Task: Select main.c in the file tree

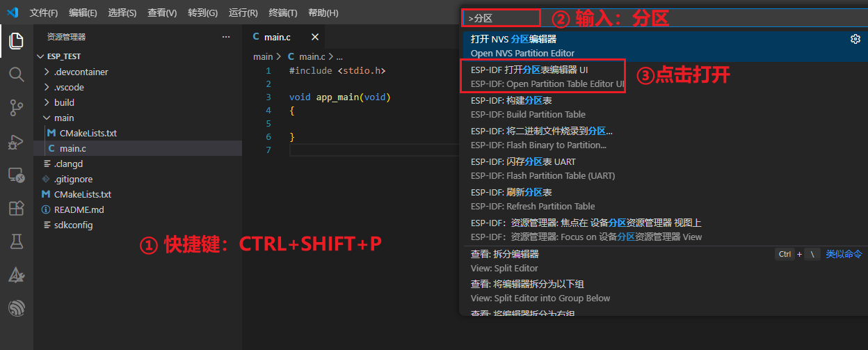Action: point(138,148)
